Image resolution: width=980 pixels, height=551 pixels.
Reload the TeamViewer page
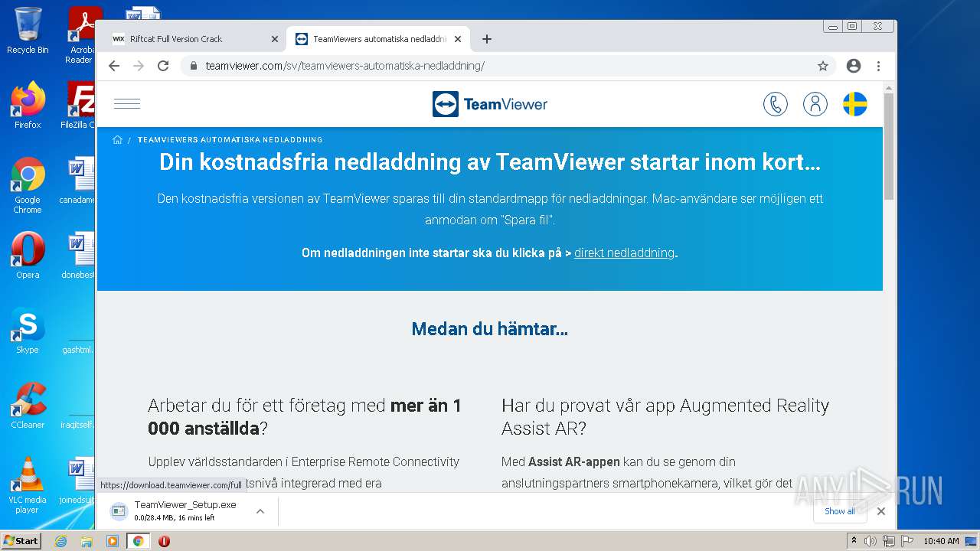point(163,66)
